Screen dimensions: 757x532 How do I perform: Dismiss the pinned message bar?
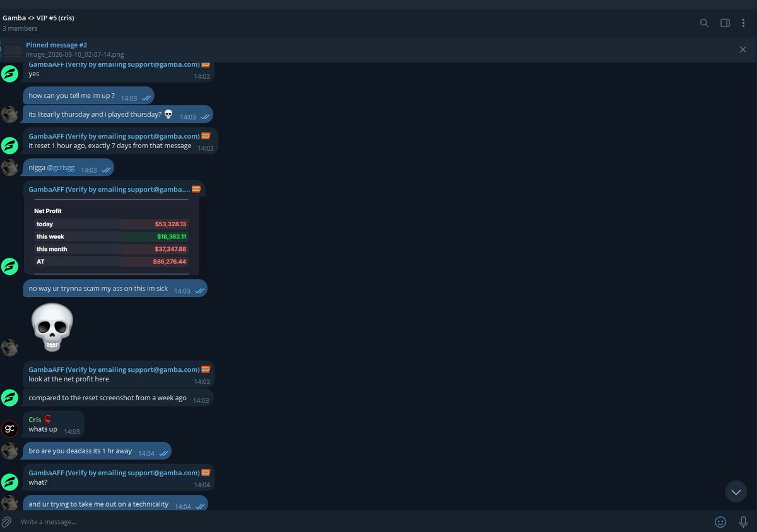(x=742, y=49)
